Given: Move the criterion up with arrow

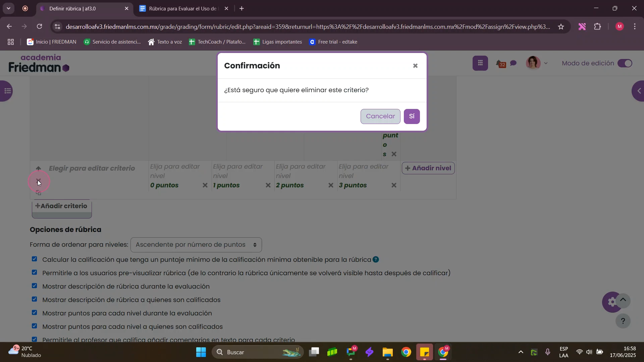Looking at the screenshot, I should 39,168.
